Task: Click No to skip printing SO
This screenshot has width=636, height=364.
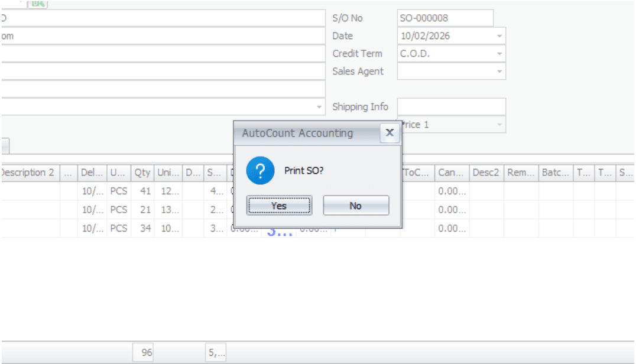Action: point(356,206)
